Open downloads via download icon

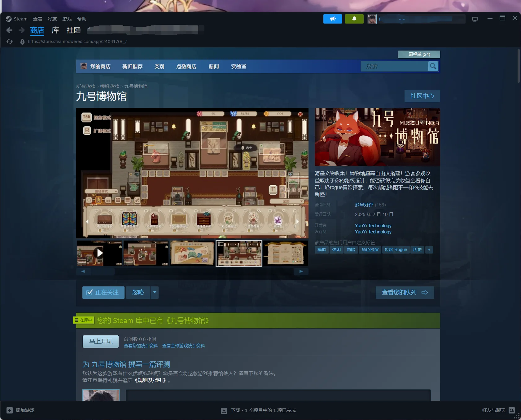point(224,410)
